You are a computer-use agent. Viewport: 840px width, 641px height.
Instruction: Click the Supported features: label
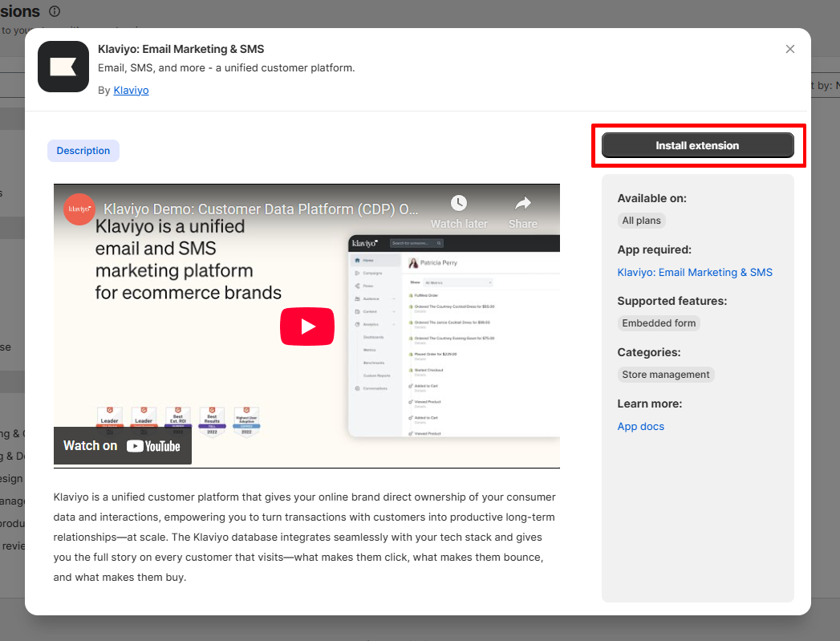pyautogui.click(x=672, y=302)
